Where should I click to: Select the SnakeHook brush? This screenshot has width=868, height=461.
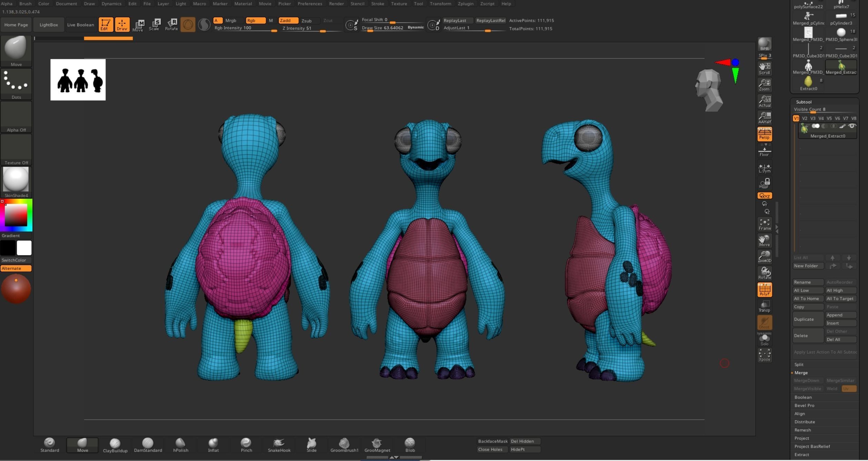click(279, 445)
